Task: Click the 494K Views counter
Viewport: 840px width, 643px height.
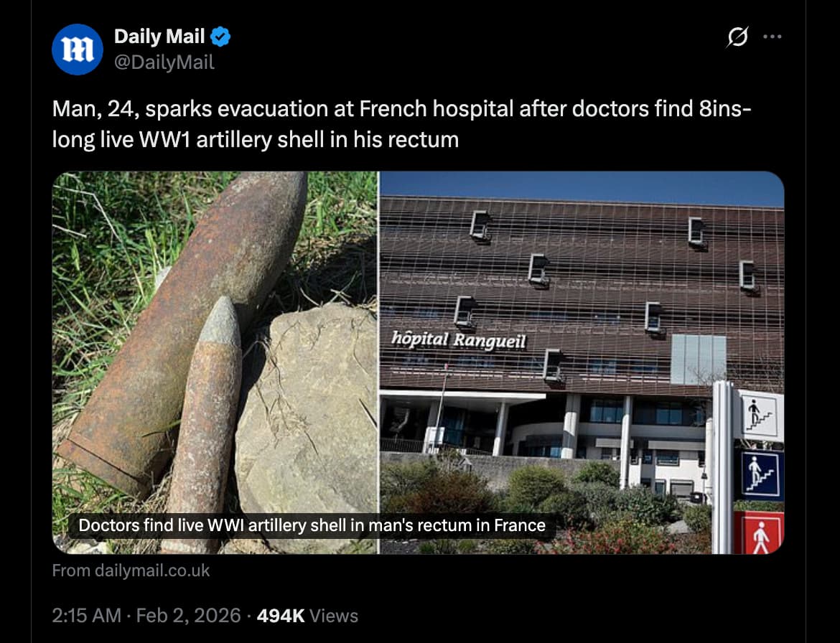Action: 307,615
